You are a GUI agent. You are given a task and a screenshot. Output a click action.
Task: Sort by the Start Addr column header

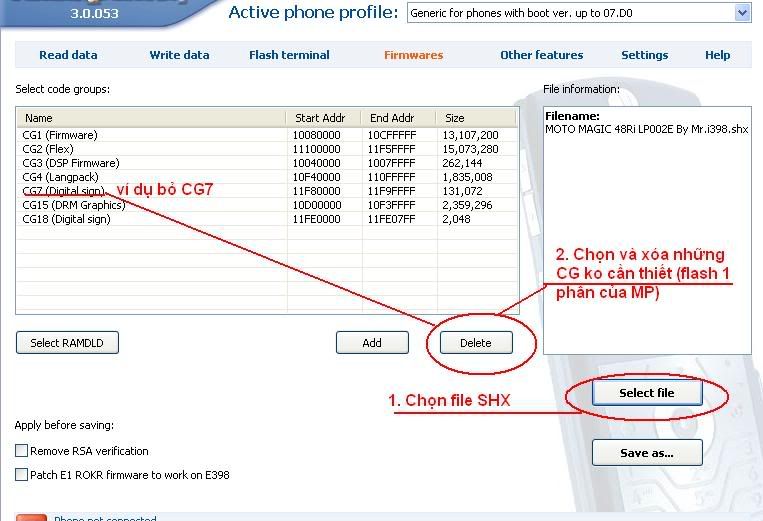323,118
